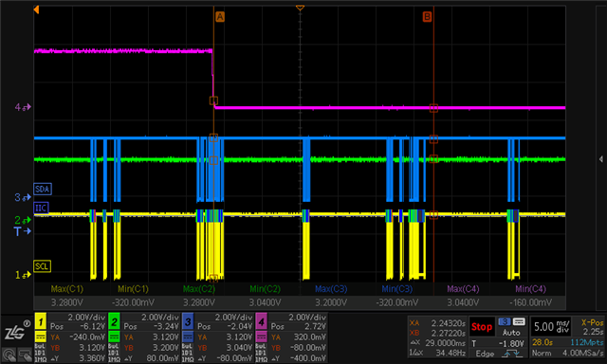Viewport: 607px width, 364px height.
Task: Select channel 3 blue number badge
Action: [188, 321]
